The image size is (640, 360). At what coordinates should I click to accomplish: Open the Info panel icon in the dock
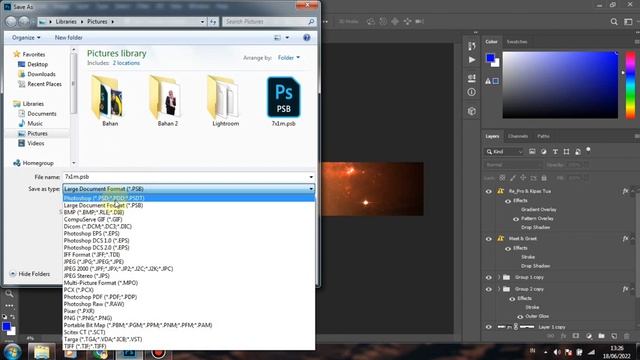(471, 92)
